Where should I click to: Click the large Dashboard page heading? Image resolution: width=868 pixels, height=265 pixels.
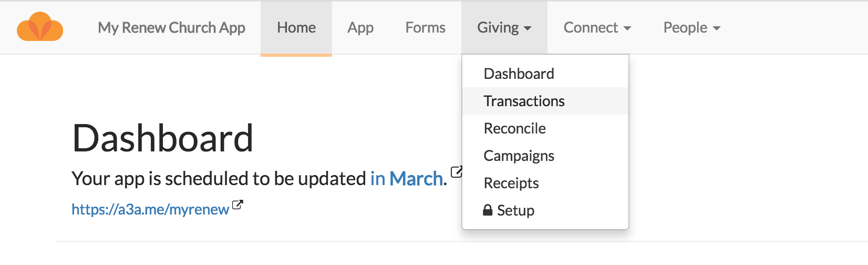163,138
